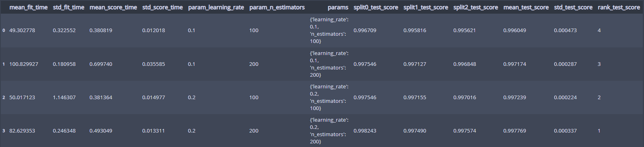The height and width of the screenshot is (147, 644).
Task: Click the param_learning_rate column header
Action: pos(216,7)
